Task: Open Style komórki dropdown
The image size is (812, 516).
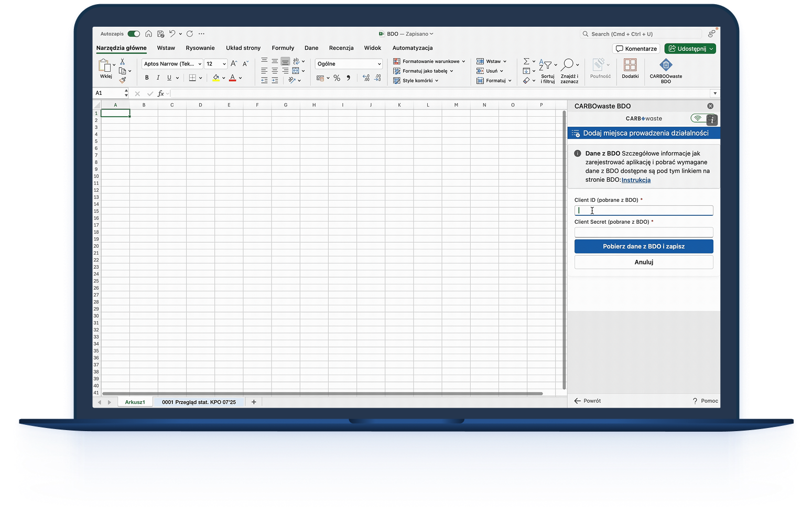Action: [416, 81]
